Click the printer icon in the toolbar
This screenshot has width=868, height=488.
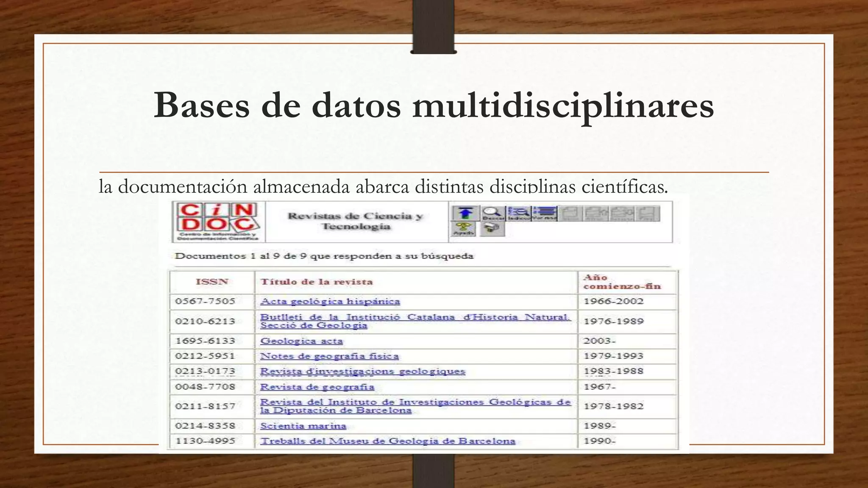pos(492,229)
